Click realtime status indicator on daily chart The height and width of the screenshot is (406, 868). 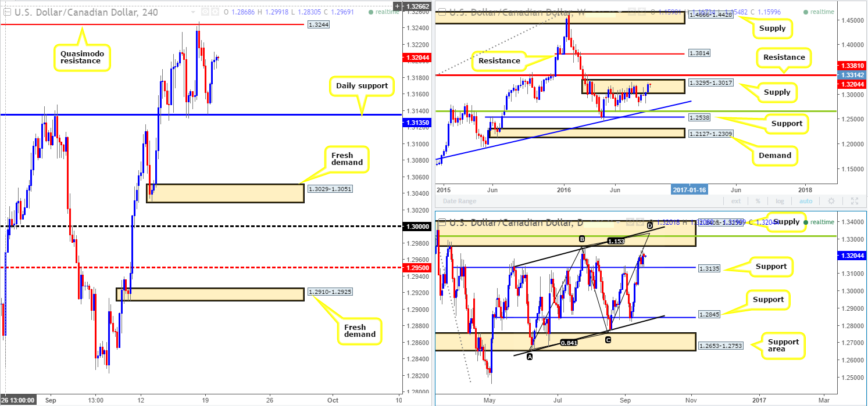(819, 222)
